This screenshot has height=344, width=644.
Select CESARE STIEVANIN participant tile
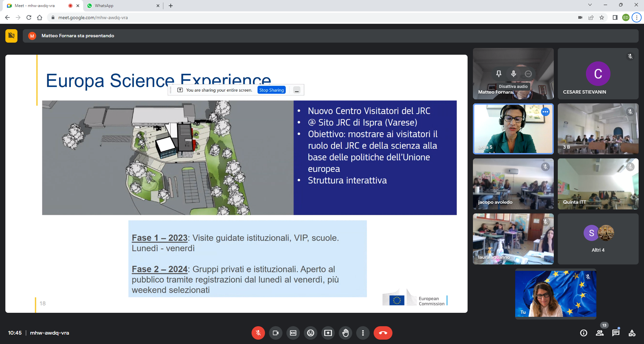pos(598,73)
